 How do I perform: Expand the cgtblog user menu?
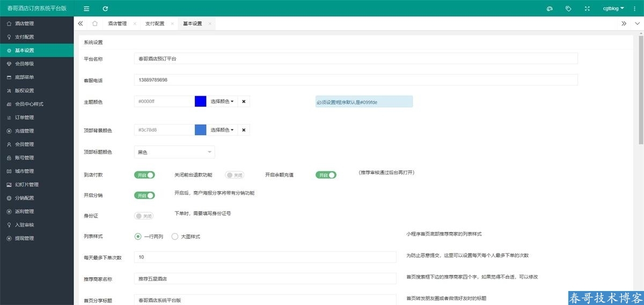(x=613, y=9)
